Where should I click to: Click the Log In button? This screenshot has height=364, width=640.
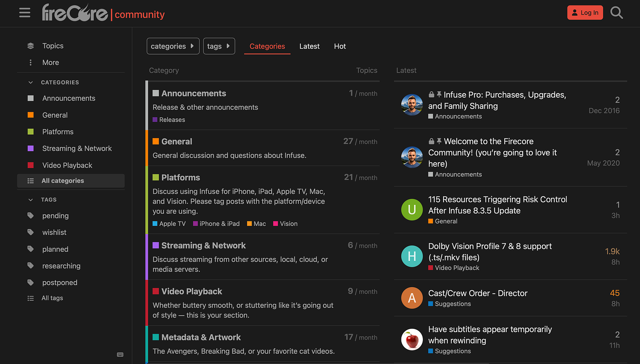tap(585, 13)
